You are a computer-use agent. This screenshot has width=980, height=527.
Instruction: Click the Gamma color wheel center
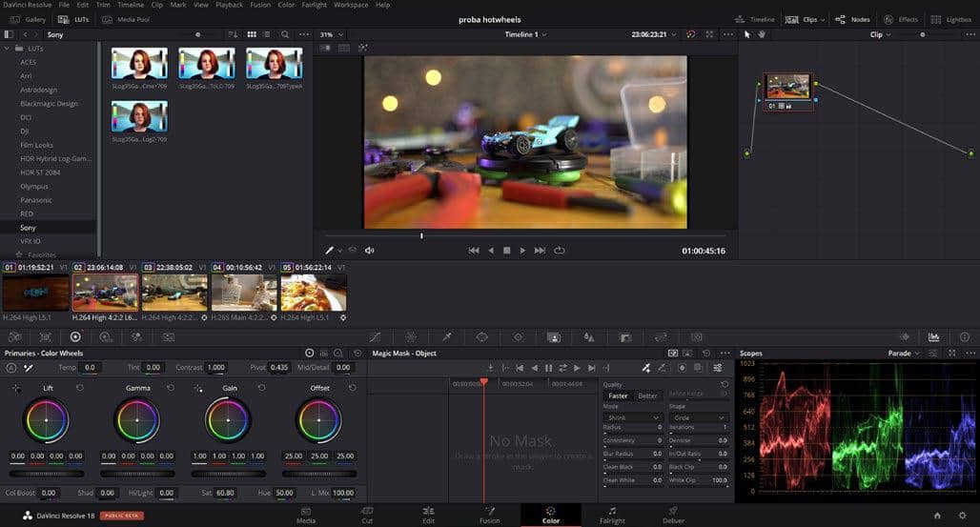(x=138, y=420)
